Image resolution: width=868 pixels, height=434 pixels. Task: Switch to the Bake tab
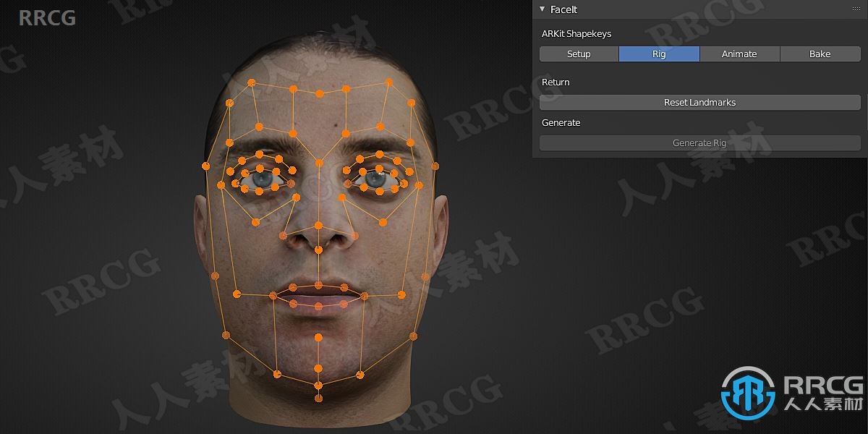click(820, 54)
